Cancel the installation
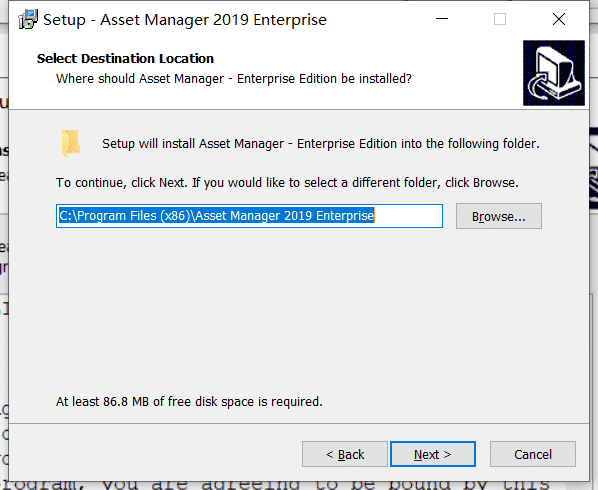This screenshot has width=598, height=490. tap(533, 454)
